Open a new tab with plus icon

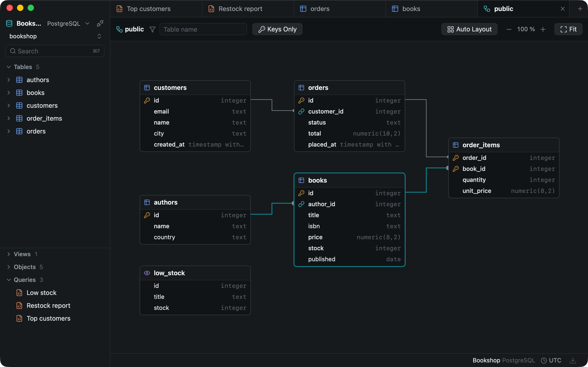tap(580, 9)
